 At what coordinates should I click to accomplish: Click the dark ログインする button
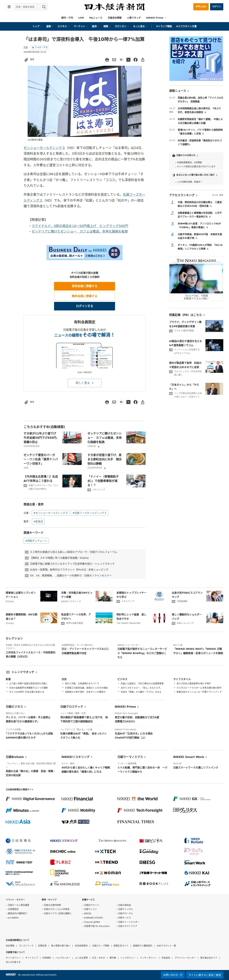(x=85, y=306)
